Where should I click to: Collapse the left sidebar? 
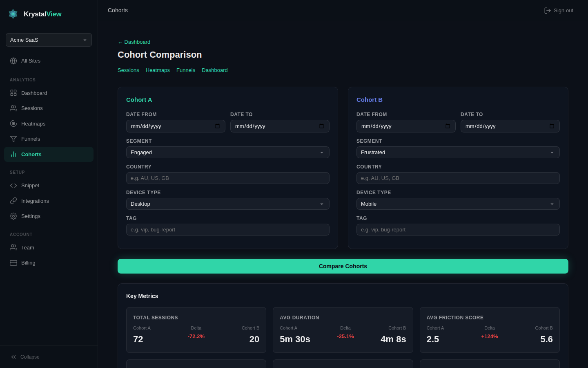pyautogui.click(x=25, y=357)
